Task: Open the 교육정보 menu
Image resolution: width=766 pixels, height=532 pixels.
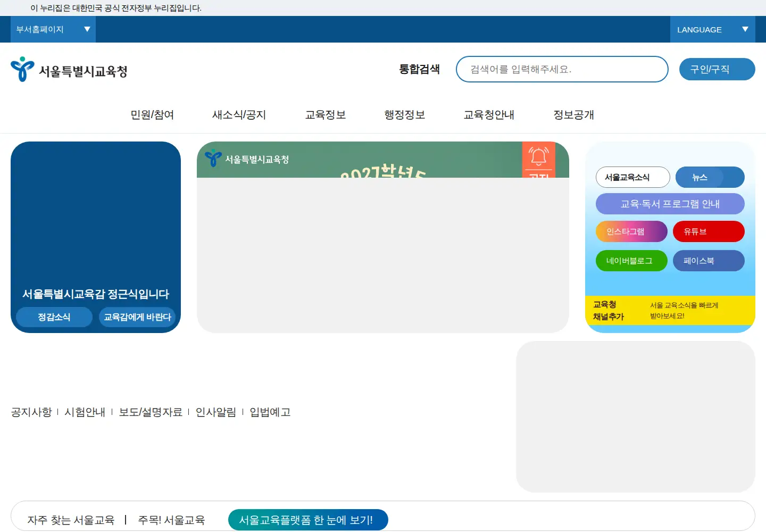Action: (x=326, y=115)
